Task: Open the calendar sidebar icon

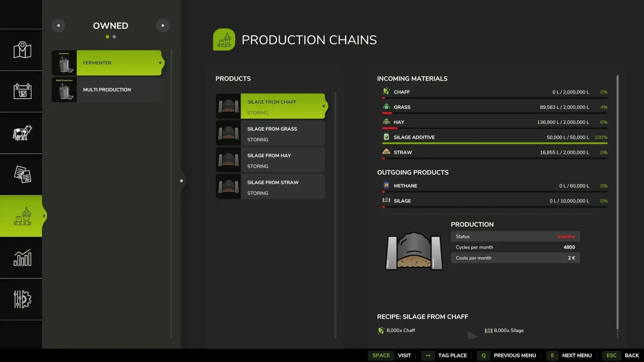Action: (22, 91)
